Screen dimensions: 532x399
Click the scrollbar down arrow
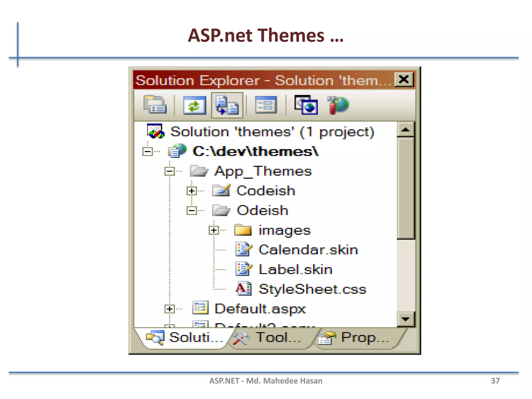[x=405, y=319]
